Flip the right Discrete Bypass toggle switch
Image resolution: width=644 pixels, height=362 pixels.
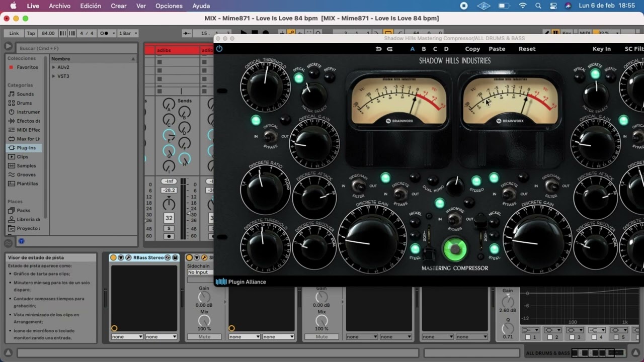point(509,194)
